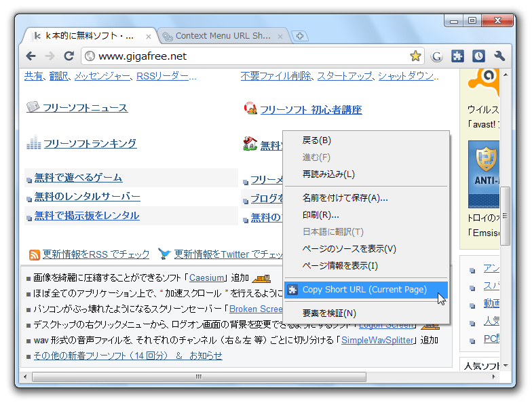532x403 pixels.
Task: Switch to the Context Menu URL Shortener tab
Action: coord(223,36)
